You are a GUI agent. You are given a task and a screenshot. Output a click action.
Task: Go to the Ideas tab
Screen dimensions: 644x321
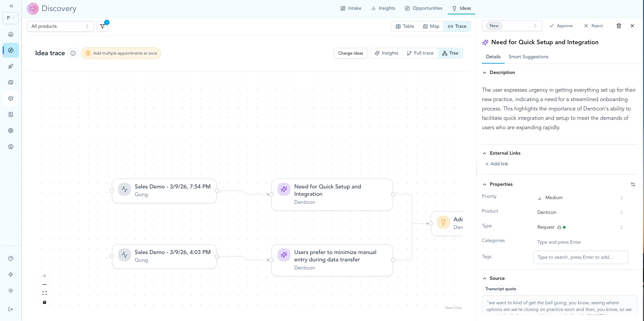point(461,8)
